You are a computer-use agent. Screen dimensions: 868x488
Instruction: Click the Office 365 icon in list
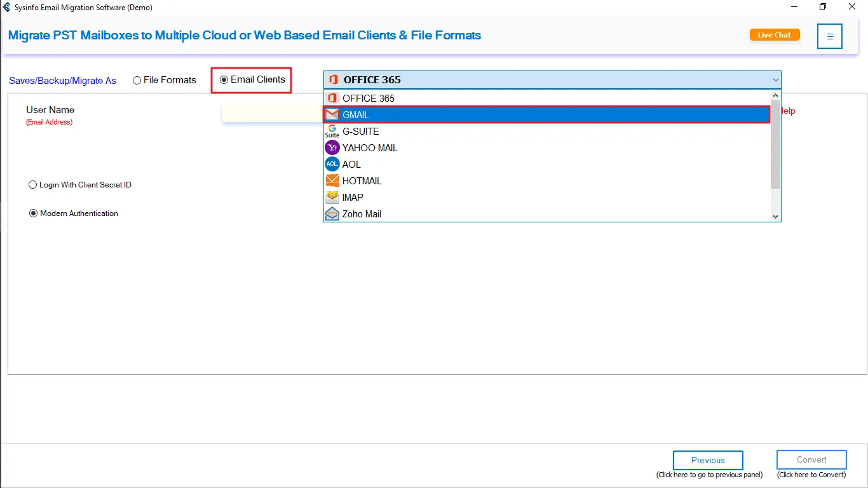(x=332, y=98)
